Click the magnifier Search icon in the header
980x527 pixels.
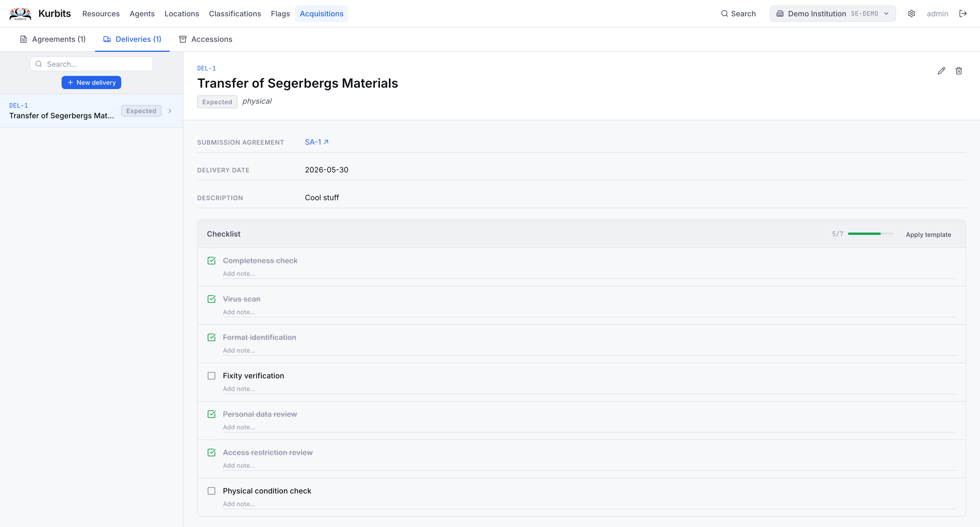pos(724,14)
